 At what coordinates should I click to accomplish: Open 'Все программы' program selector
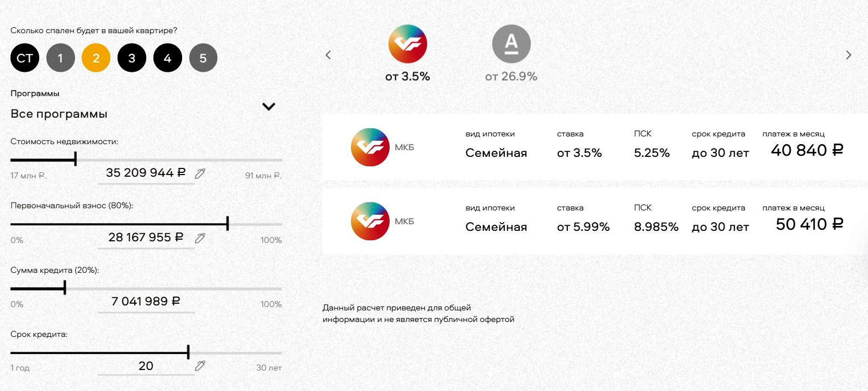click(x=59, y=114)
